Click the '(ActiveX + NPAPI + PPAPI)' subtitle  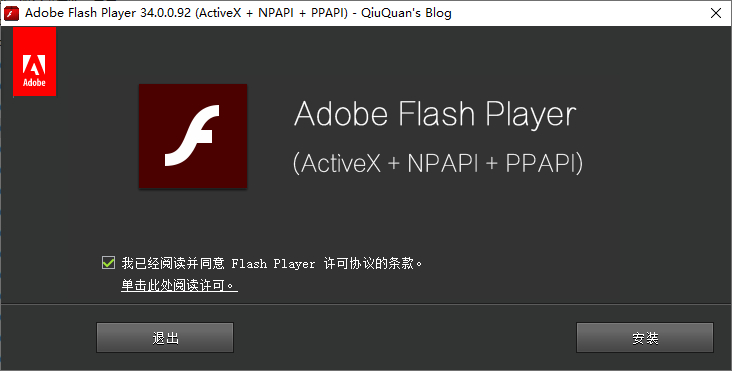pos(438,163)
